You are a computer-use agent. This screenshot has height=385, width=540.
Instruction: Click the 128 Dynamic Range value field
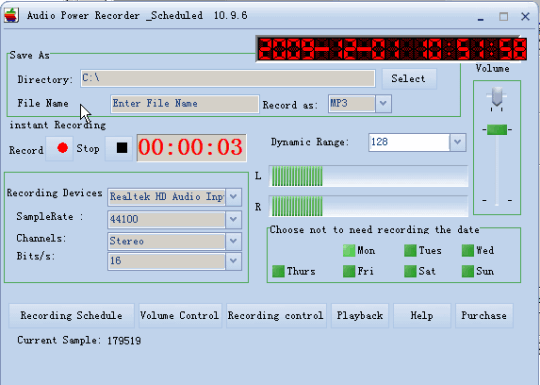pos(409,142)
